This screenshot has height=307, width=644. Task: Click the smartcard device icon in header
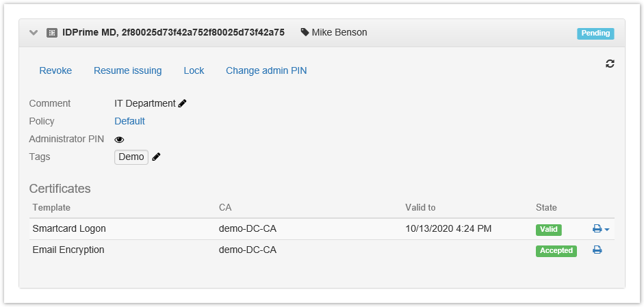click(52, 33)
